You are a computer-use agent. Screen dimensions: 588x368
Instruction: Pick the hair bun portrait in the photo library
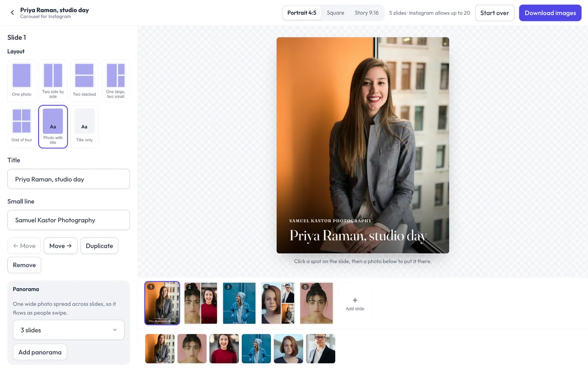(x=192, y=349)
